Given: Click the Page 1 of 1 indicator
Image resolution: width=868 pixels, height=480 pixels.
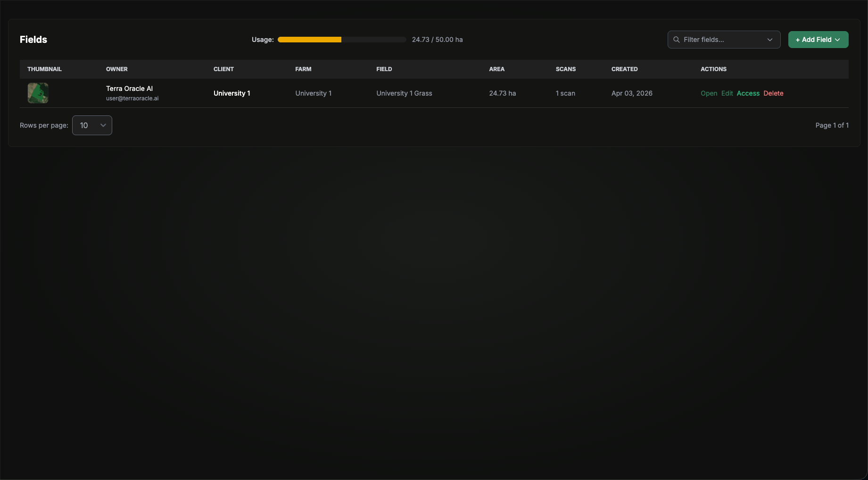Looking at the screenshot, I should [x=832, y=125].
